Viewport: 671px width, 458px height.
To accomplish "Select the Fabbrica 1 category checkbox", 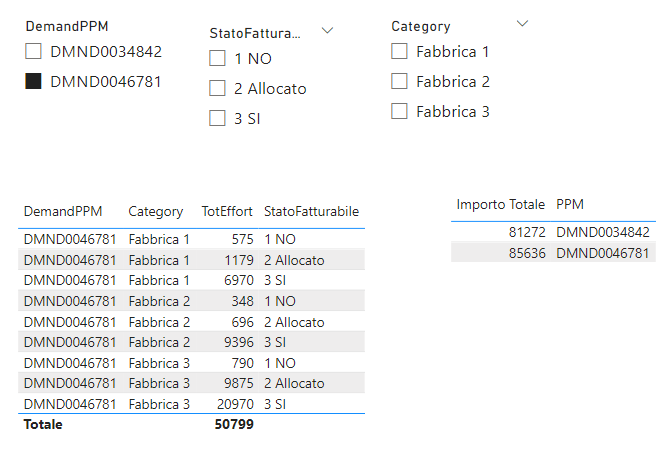I will pyautogui.click(x=399, y=51).
